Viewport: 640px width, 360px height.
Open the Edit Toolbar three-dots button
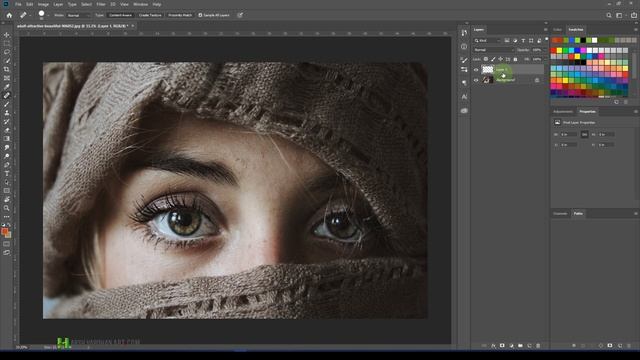(7, 217)
